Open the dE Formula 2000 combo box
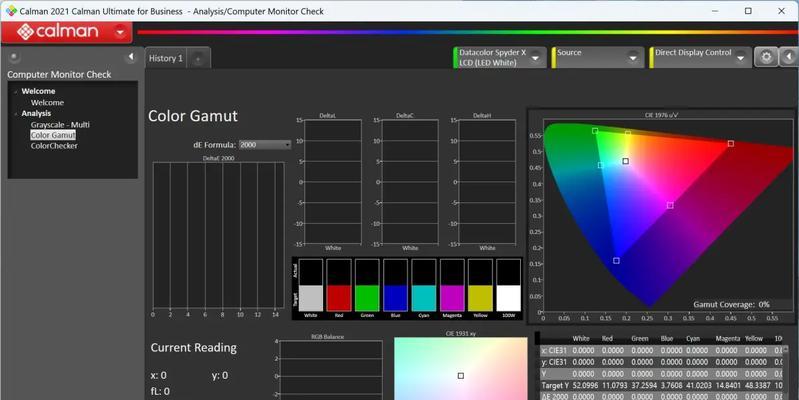 coord(264,145)
